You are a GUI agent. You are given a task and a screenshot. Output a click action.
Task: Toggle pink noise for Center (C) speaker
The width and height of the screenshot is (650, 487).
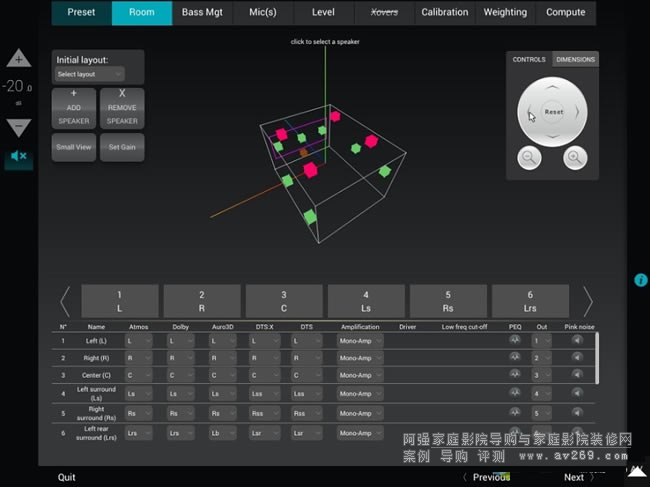pos(577,375)
